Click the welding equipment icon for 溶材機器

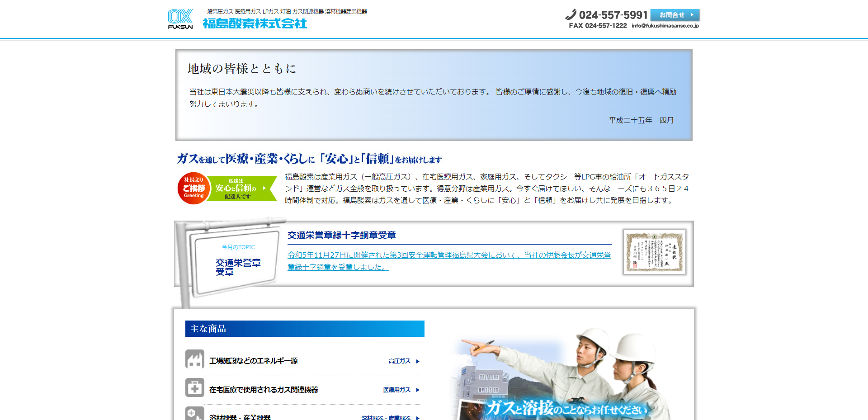pyautogui.click(x=195, y=414)
